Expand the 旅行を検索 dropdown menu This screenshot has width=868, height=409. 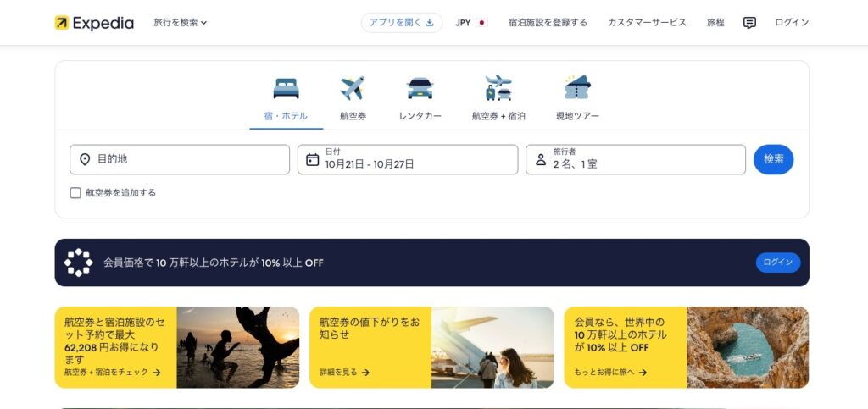(180, 23)
